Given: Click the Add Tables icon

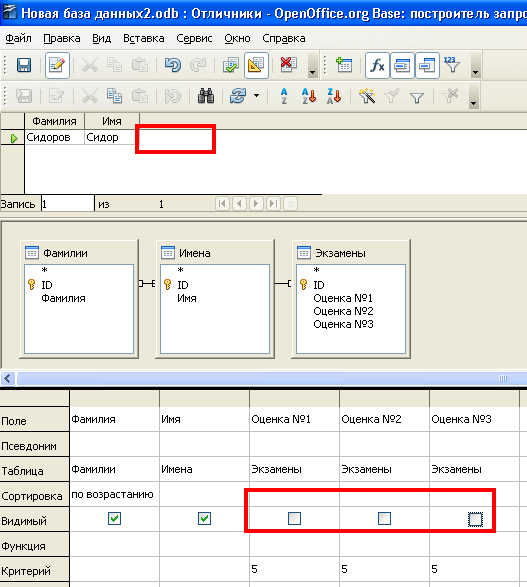Looking at the screenshot, I should coord(344,66).
